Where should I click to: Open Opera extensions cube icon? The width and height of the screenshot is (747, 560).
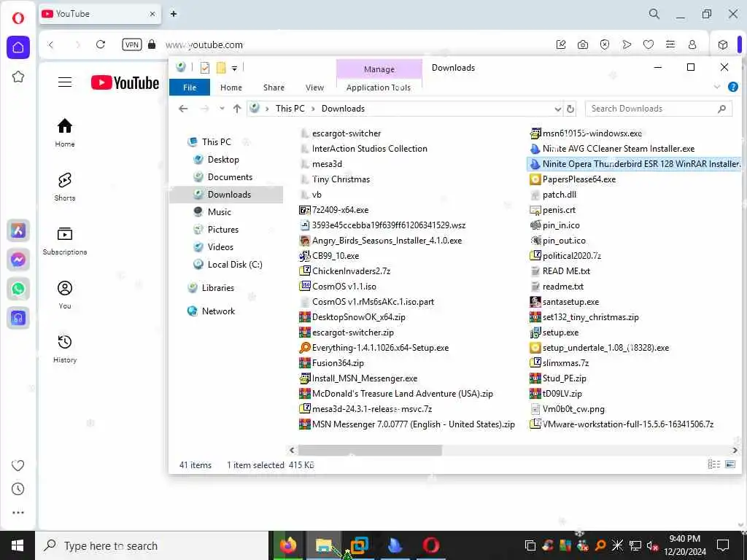tap(723, 44)
